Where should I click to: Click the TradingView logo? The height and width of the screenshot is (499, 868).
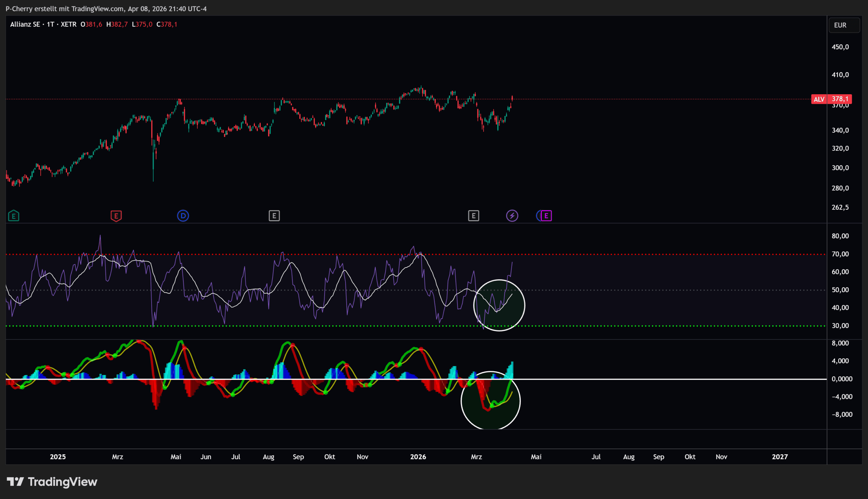(52, 481)
